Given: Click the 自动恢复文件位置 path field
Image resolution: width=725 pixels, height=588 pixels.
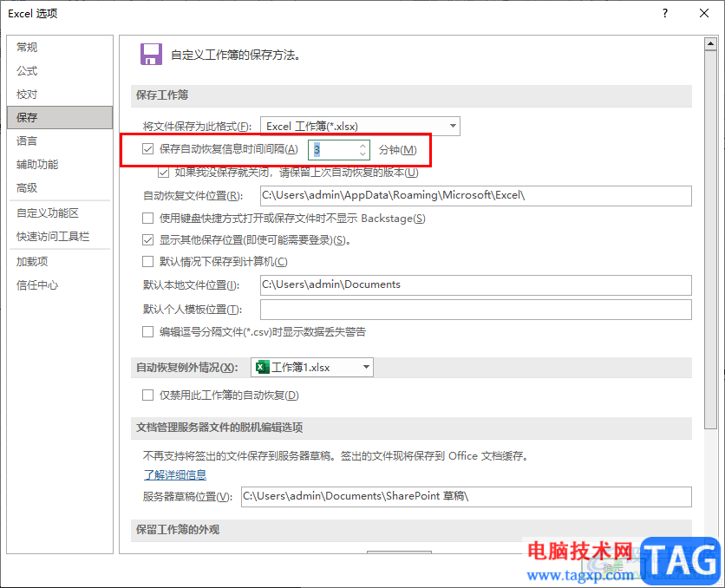Looking at the screenshot, I should pyautogui.click(x=476, y=195).
